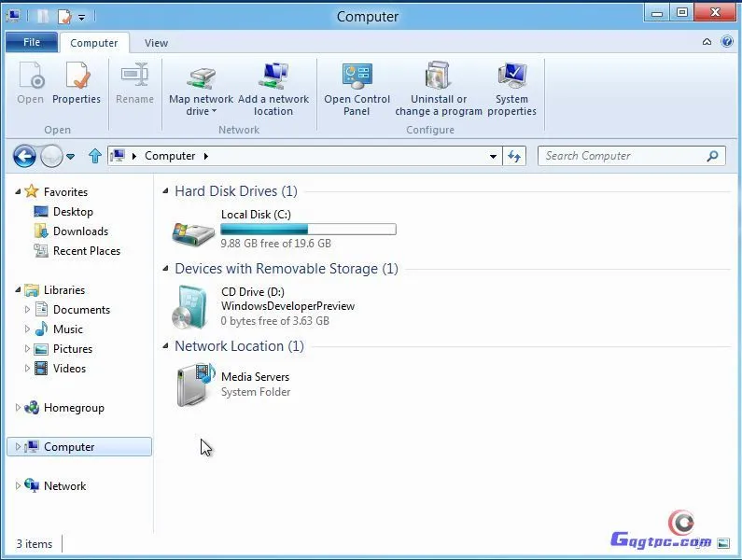
Task: Click the refresh button beside address bar
Action: click(x=514, y=157)
